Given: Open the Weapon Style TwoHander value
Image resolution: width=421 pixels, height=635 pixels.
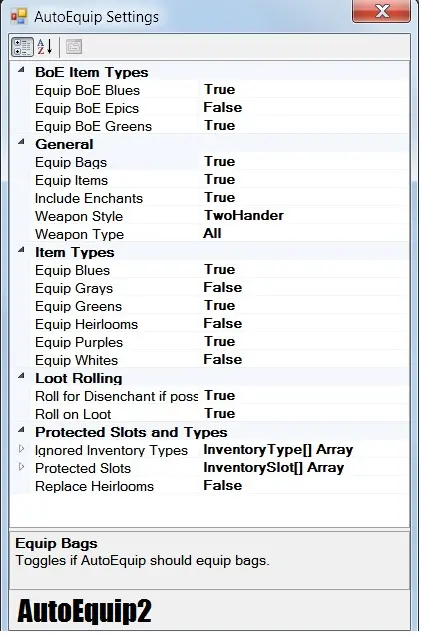Looking at the screenshot, I should 243,215.
